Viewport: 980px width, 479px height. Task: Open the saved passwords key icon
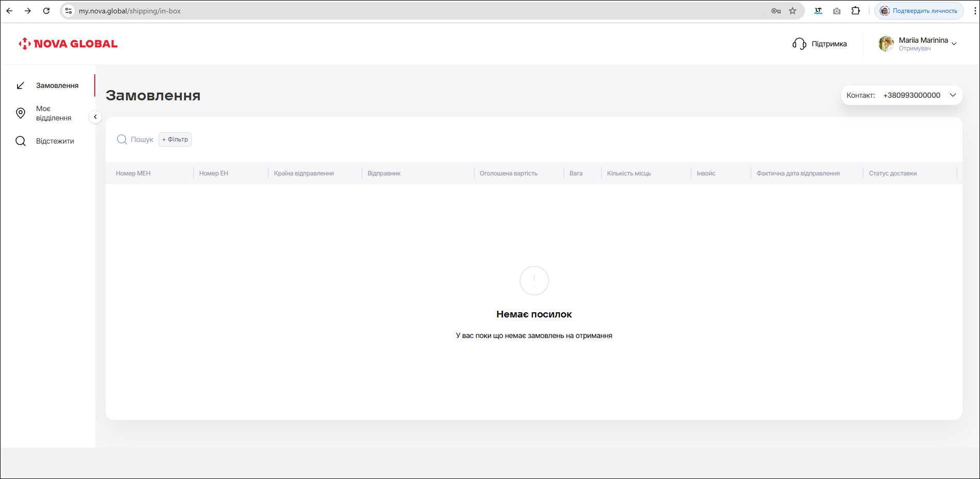tap(776, 11)
